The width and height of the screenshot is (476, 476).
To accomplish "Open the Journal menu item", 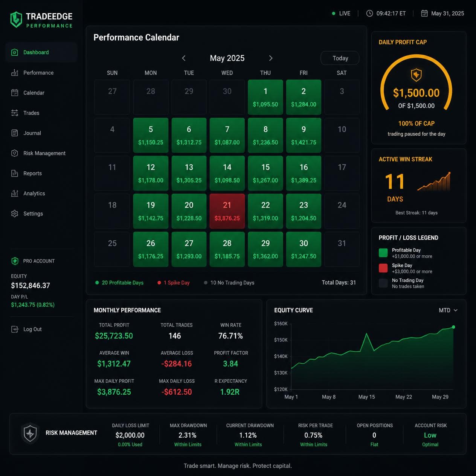I will click(x=41, y=133).
